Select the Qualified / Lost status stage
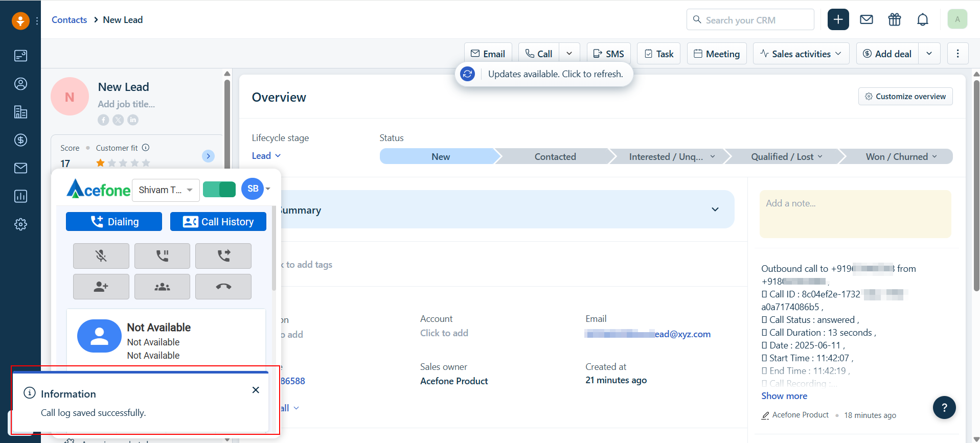The height and width of the screenshot is (443, 980). 786,156
